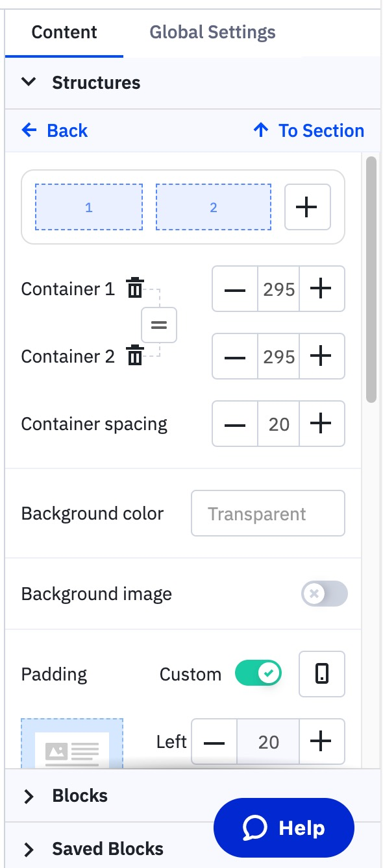This screenshot has height=868, width=383.
Task: Increase Container spacing with plus stepper
Action: (322, 424)
